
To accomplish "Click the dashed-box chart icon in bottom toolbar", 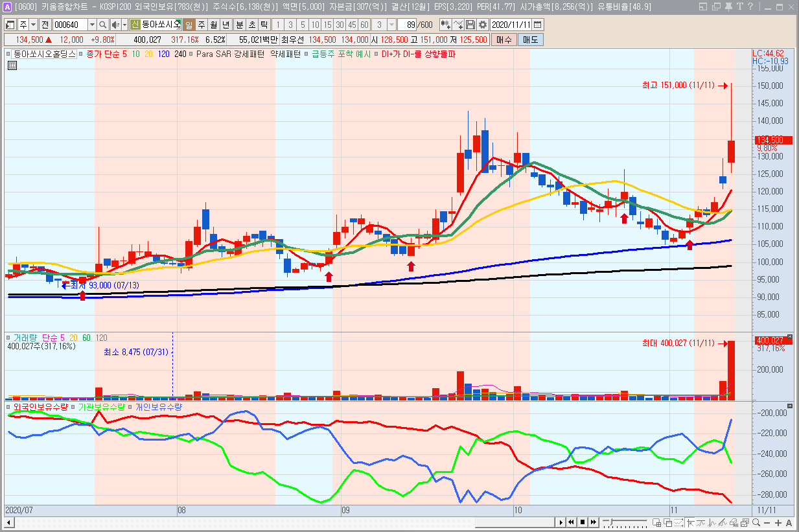I will click(678, 523).
